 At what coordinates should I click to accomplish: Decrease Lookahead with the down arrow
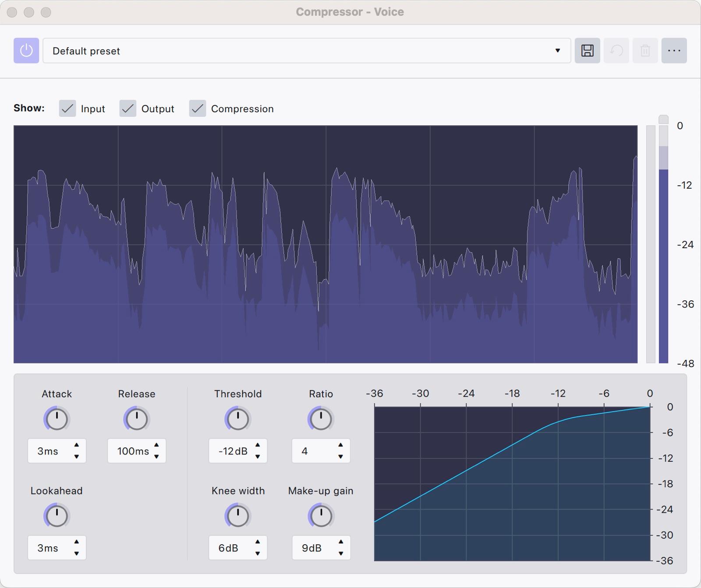(77, 553)
